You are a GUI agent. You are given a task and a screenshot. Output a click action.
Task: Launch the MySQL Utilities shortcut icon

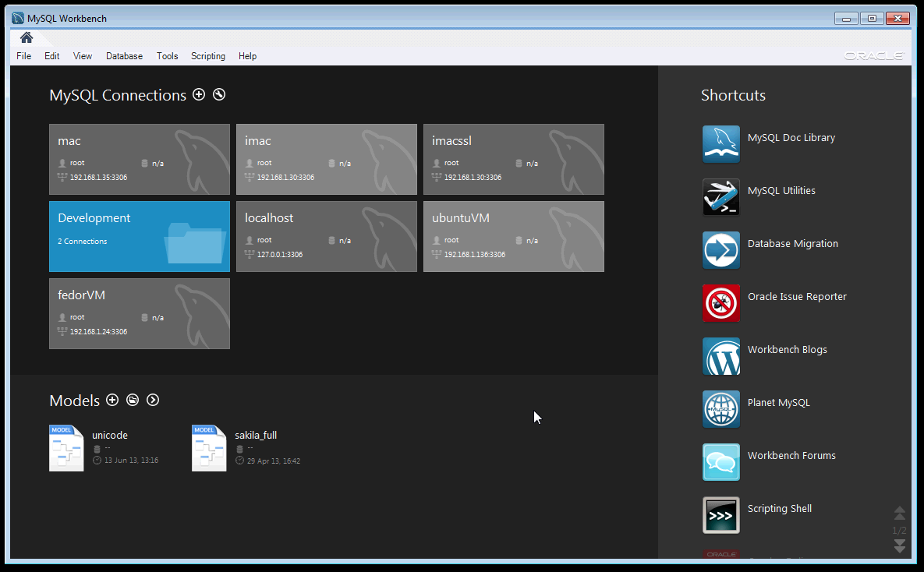[x=720, y=197]
